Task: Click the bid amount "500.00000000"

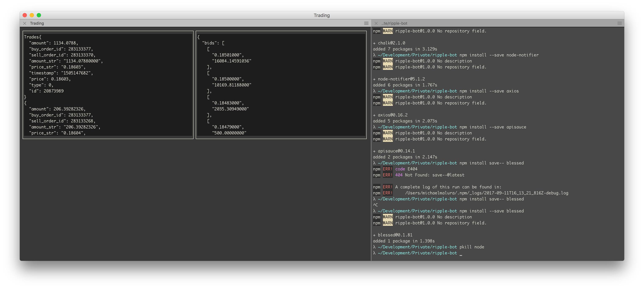Action: pos(229,133)
